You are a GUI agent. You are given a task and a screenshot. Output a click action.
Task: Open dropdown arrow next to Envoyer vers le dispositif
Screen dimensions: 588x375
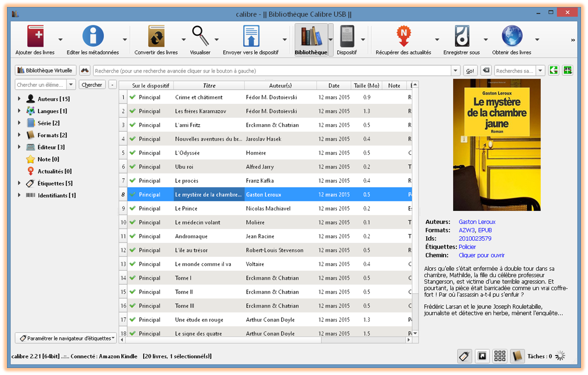point(285,40)
